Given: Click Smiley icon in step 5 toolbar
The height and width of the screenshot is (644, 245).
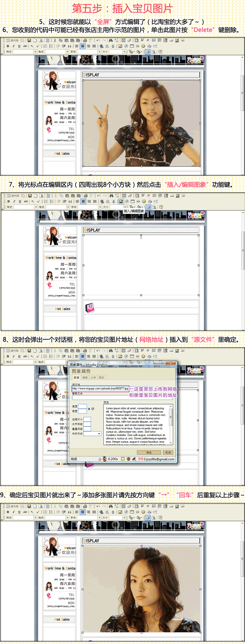Looking at the screenshot, I should pyautogui.click(x=143, y=46).
